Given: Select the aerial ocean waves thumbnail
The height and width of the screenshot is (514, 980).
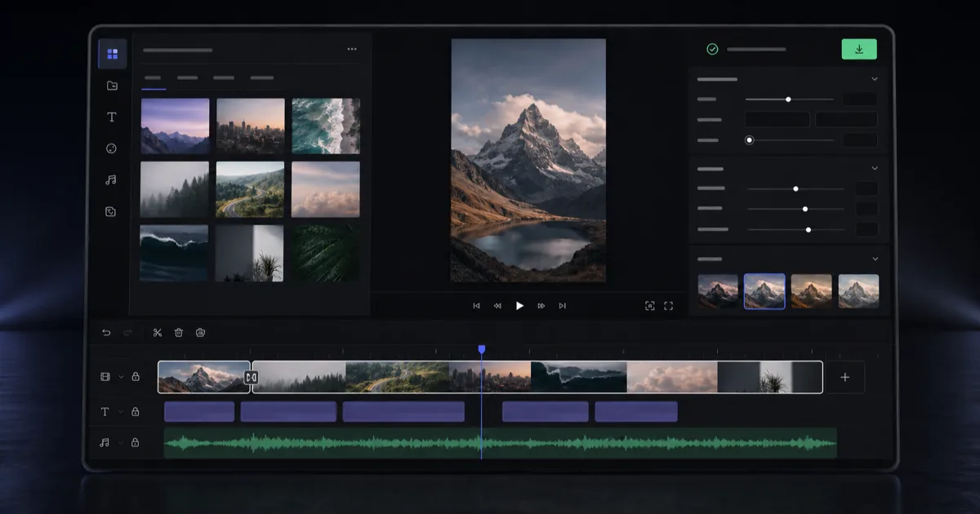Looking at the screenshot, I should tap(326, 126).
